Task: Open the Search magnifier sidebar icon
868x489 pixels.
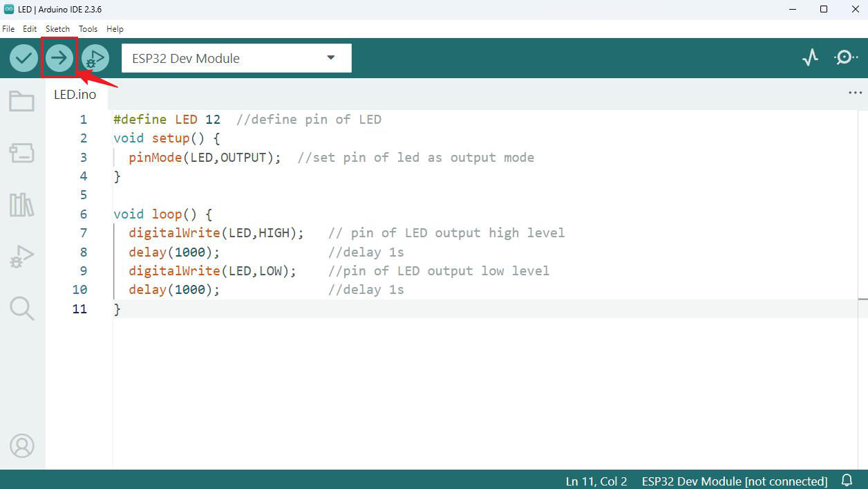Action: (x=21, y=308)
